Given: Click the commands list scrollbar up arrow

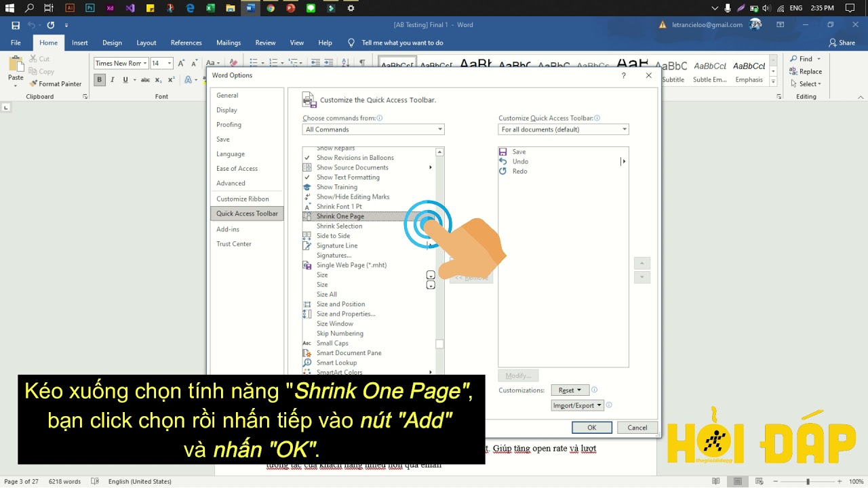Looking at the screenshot, I should click(439, 152).
